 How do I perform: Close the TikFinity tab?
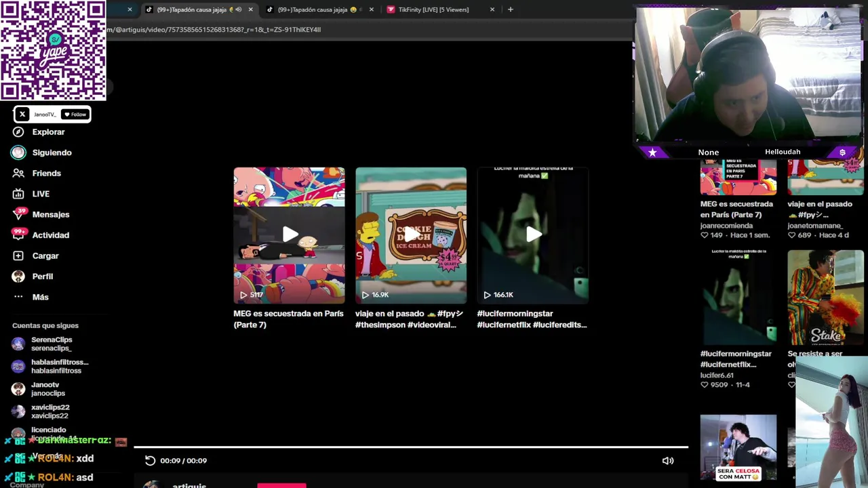click(x=492, y=9)
